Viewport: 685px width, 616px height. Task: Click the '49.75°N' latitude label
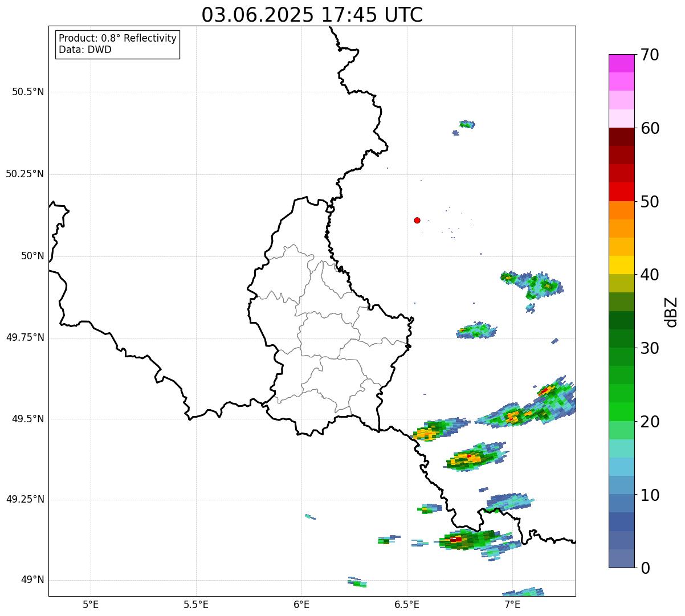coord(25,337)
